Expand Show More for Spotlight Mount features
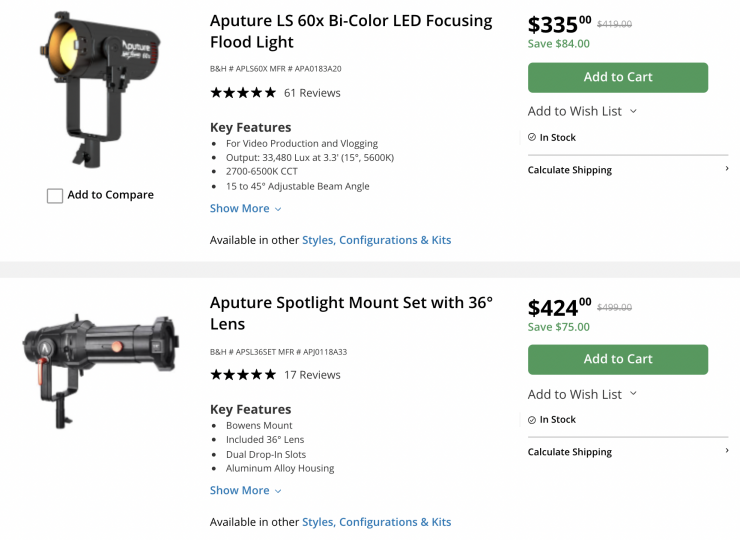The height and width of the screenshot is (540, 740). 245,490
